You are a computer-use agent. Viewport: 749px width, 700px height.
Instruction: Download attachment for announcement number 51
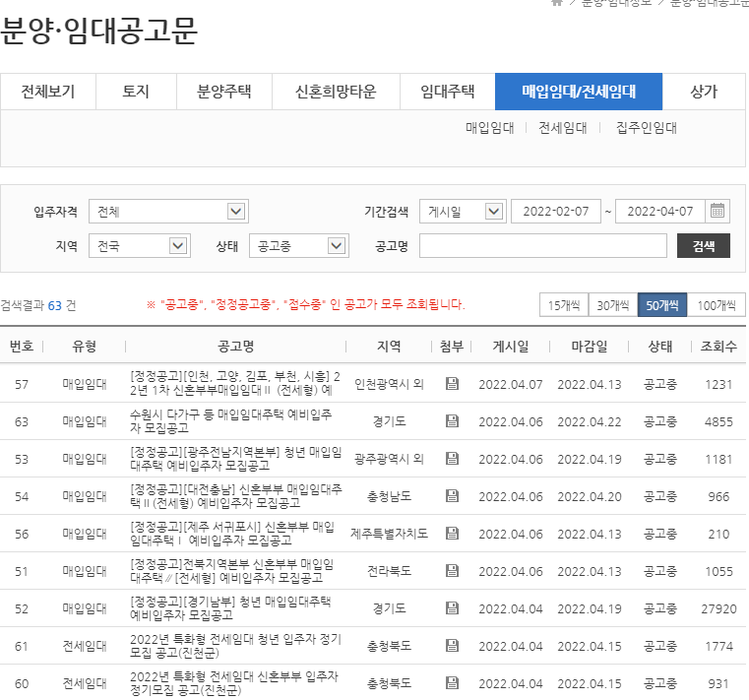(x=452, y=570)
